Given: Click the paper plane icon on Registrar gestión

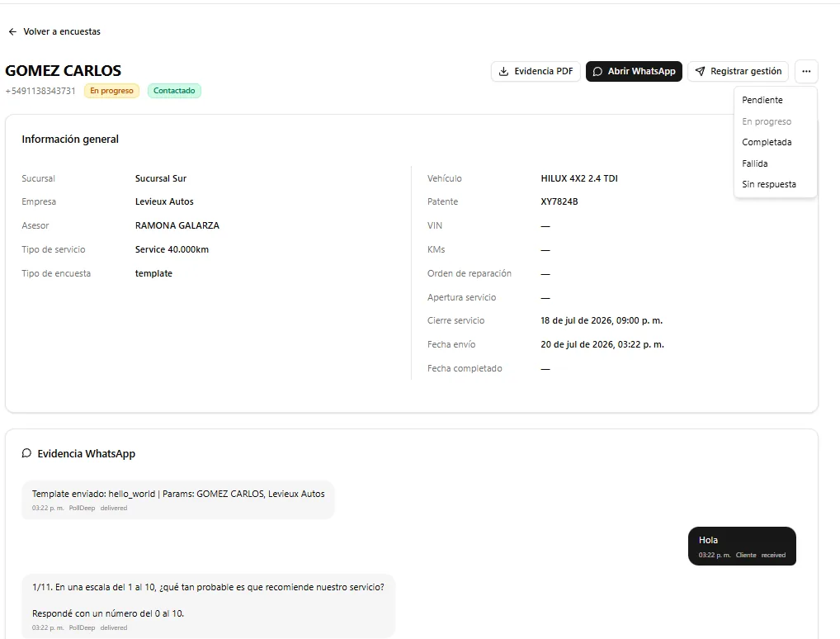Looking at the screenshot, I should tap(700, 71).
